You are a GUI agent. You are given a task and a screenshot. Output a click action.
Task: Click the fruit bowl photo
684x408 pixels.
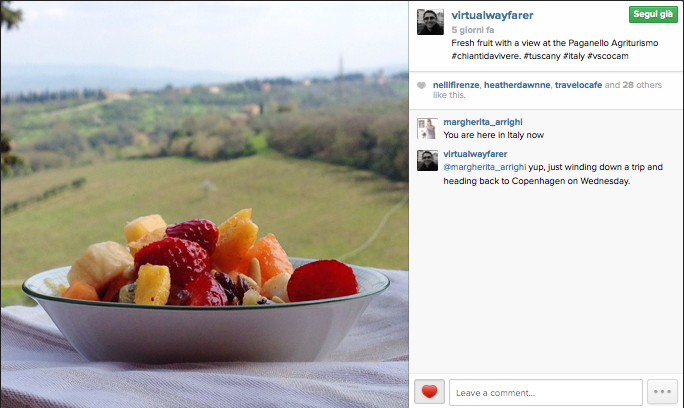coord(205,204)
